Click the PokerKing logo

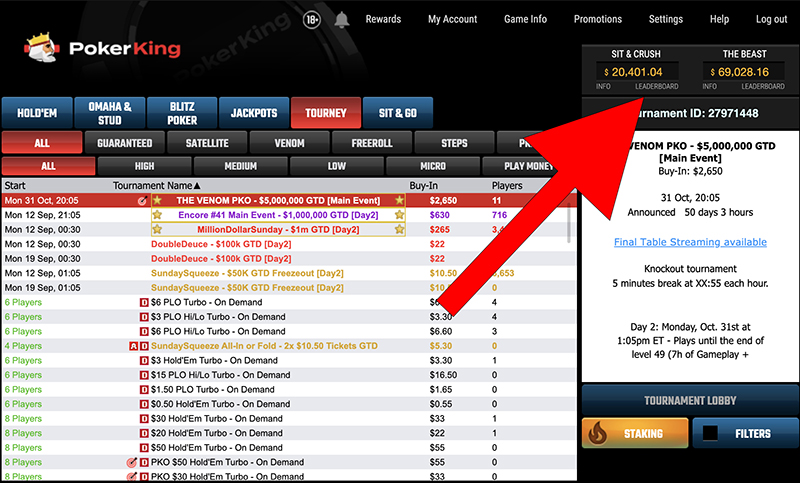point(102,48)
